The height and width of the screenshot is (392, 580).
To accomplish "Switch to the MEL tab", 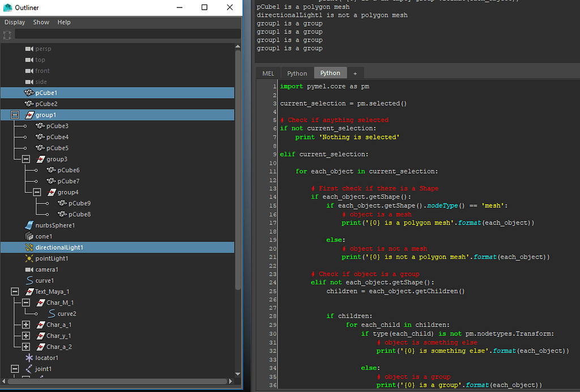I will click(x=268, y=73).
